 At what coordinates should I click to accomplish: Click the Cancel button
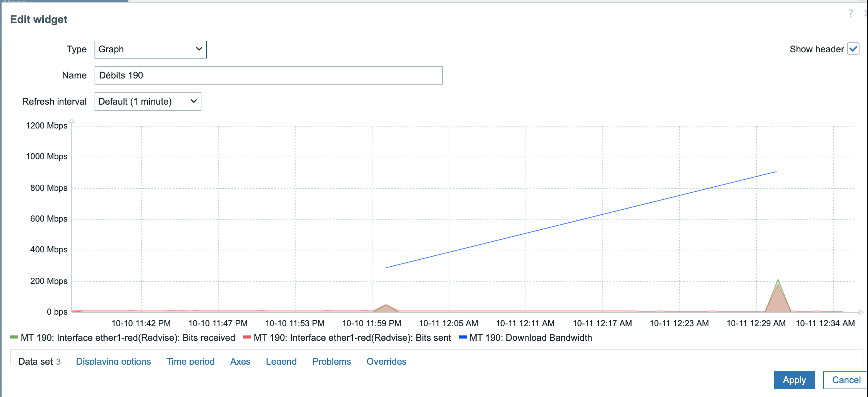(846, 380)
